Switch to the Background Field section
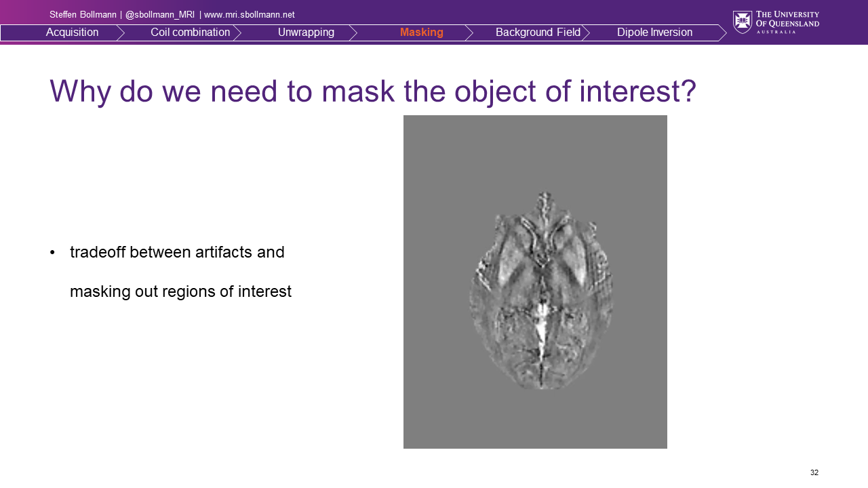This screenshot has width=868, height=488. (538, 33)
